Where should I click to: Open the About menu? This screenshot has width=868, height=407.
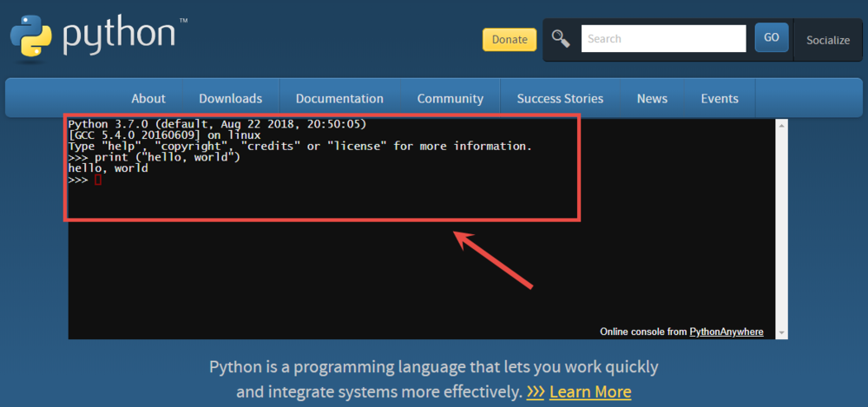click(148, 98)
